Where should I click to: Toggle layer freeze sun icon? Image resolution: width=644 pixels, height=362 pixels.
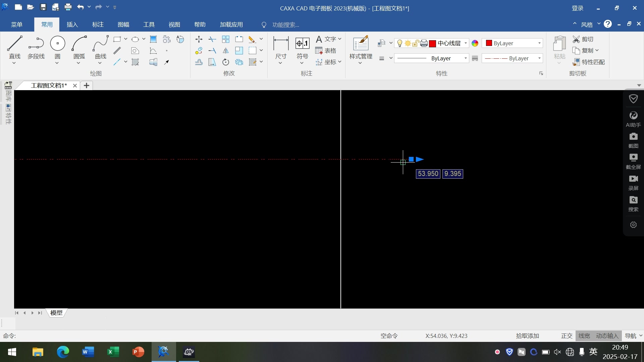[408, 43]
